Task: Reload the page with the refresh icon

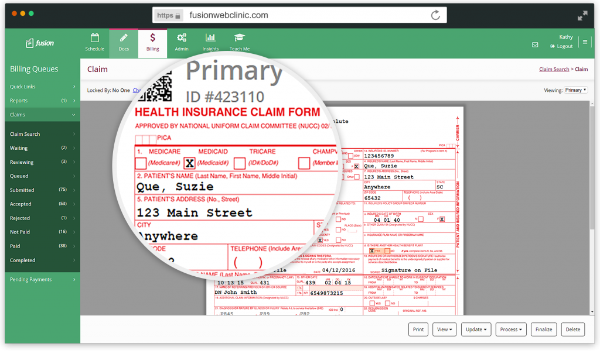Action: (x=435, y=15)
